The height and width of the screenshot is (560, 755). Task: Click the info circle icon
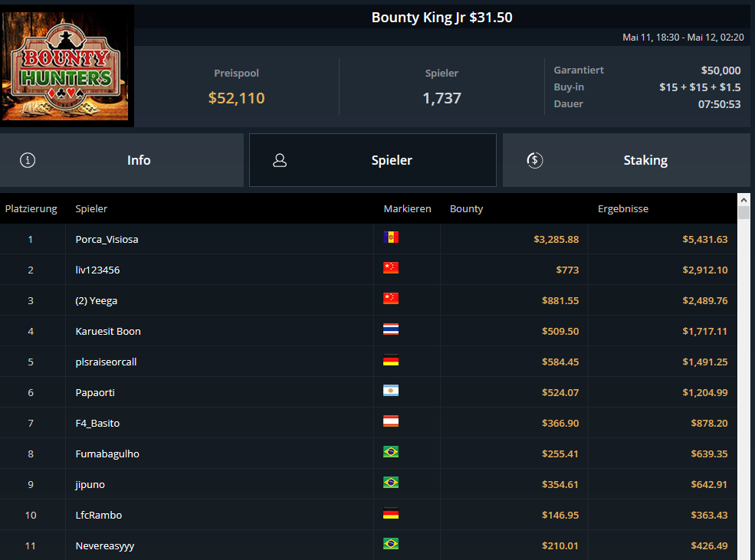tap(28, 160)
